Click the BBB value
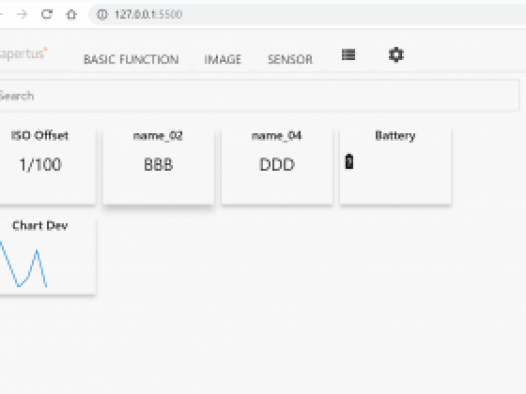The height and width of the screenshot is (394, 526). [158, 165]
